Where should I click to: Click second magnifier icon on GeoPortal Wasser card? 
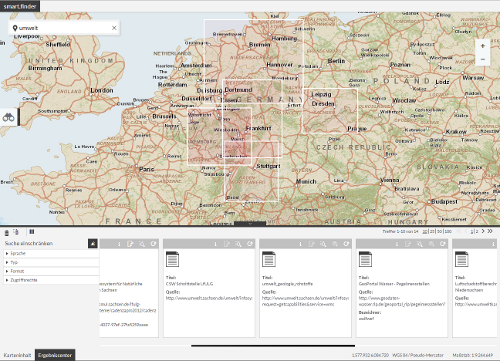[431, 244]
